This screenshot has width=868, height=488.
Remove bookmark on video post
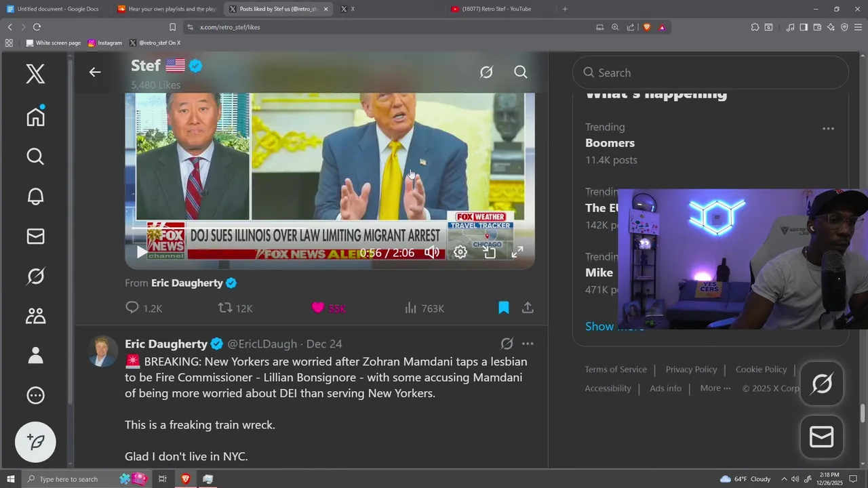(503, 308)
